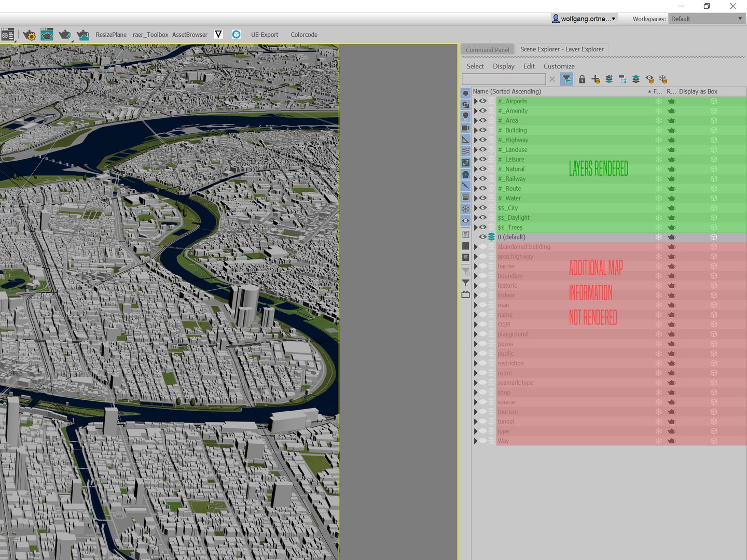Screen dimensions: 747x560
Task: Click the freeze/unfreeze all layers snowflake icon
Action: [663, 79]
